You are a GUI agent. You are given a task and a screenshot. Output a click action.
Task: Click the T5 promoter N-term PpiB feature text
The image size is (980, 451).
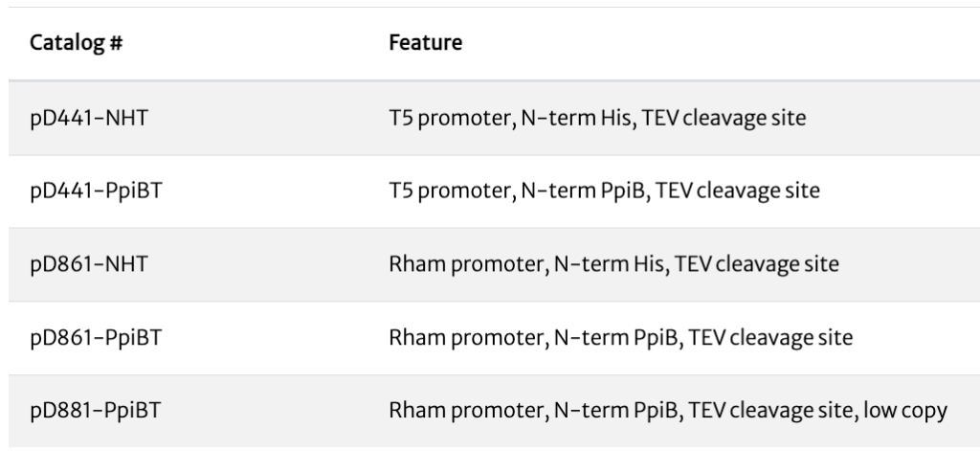(x=605, y=191)
